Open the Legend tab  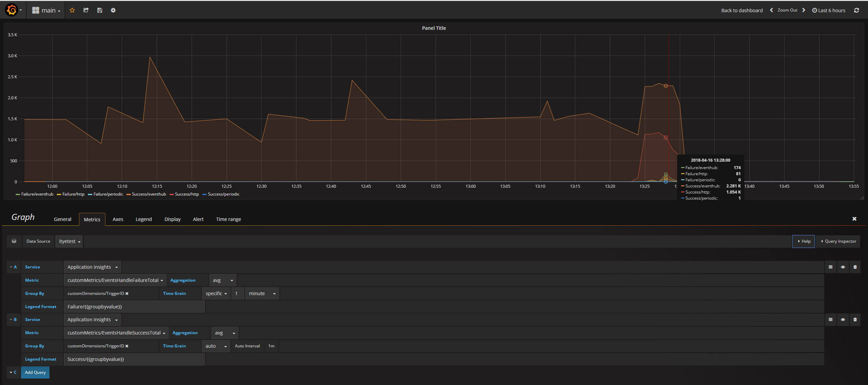pos(144,219)
